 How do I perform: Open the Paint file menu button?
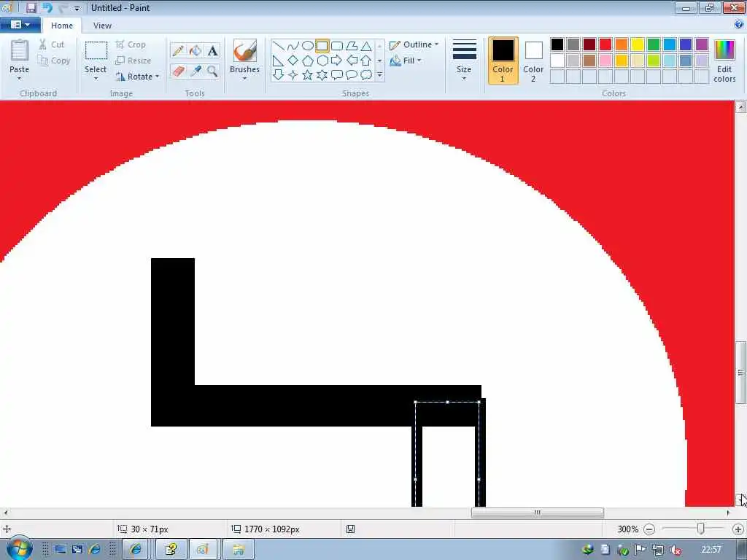point(20,24)
